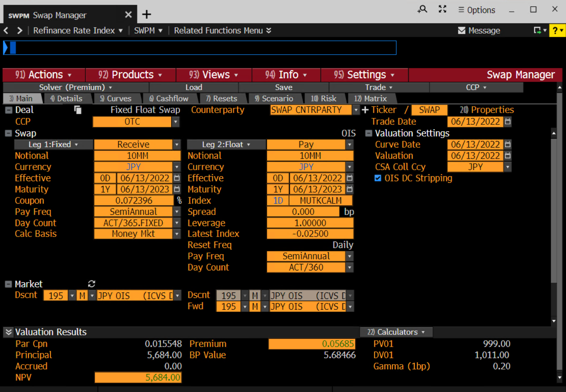Collapse the Valuation Results panel
This screenshot has width=566, height=392.
[x=8, y=332]
